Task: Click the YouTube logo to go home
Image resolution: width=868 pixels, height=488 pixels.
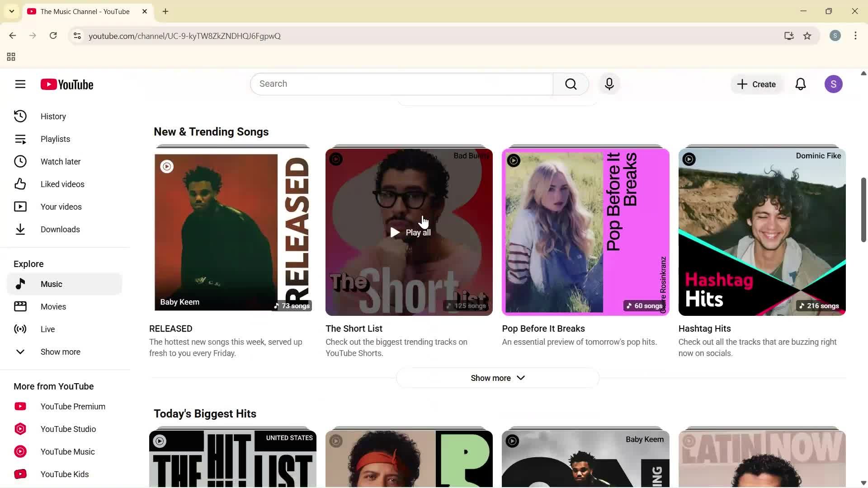Action: [66, 84]
